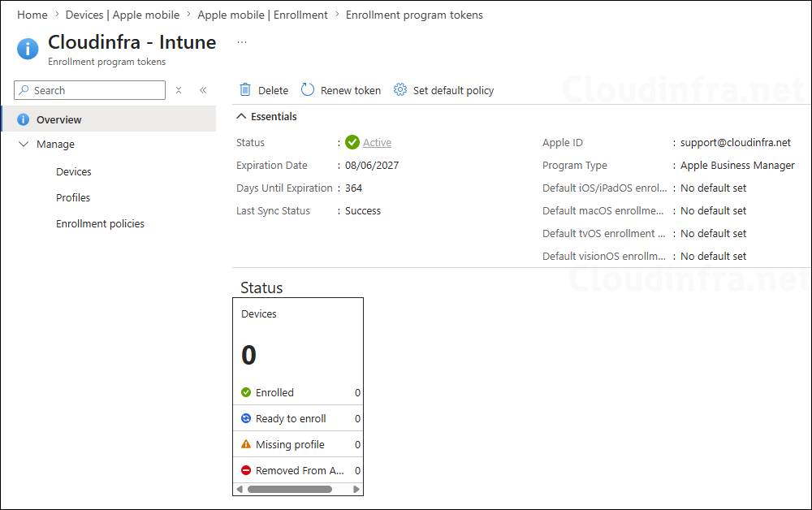Click Set default policy button label
Image resolution: width=812 pixels, height=510 pixels.
coord(453,91)
